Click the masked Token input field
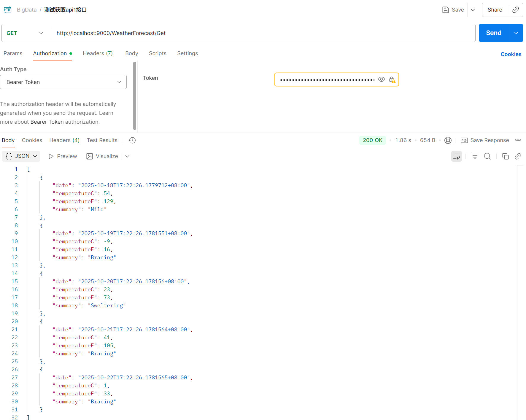The image size is (526, 420). 327,79
